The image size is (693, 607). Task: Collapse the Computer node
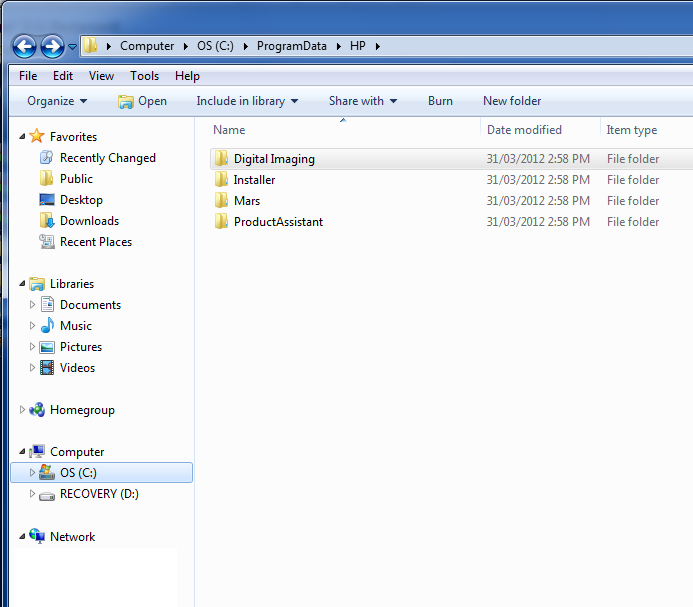[22, 452]
